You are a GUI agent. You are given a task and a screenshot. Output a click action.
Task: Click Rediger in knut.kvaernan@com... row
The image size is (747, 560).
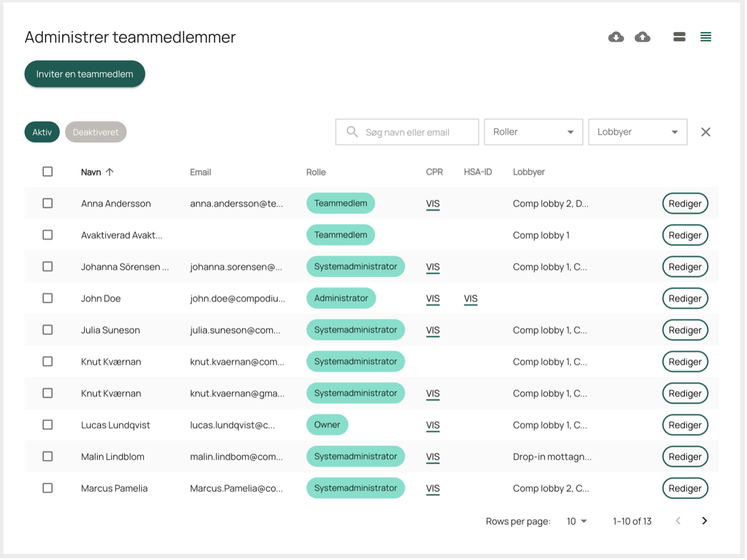(685, 361)
